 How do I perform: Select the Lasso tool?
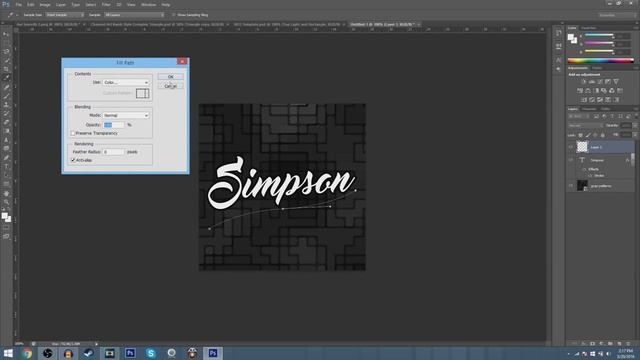coord(7,51)
